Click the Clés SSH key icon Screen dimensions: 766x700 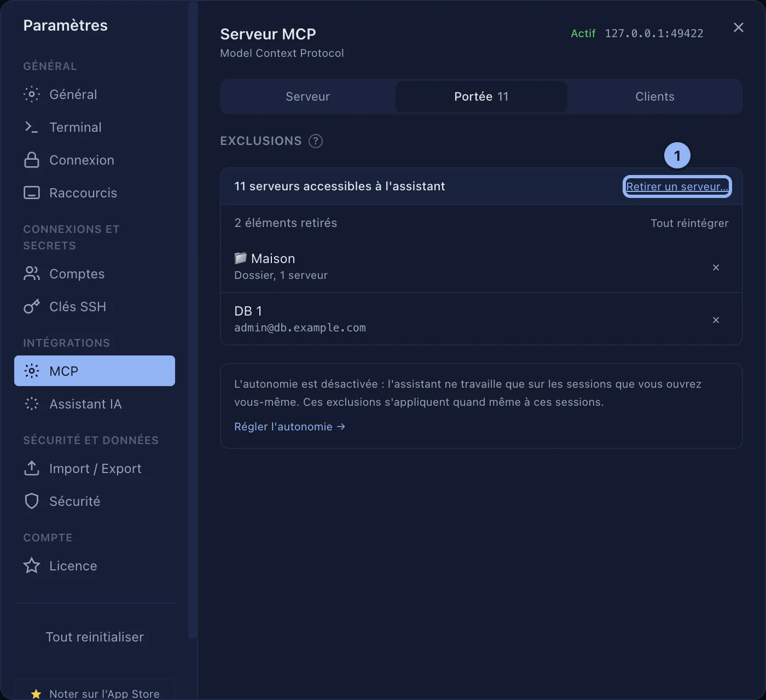32,307
